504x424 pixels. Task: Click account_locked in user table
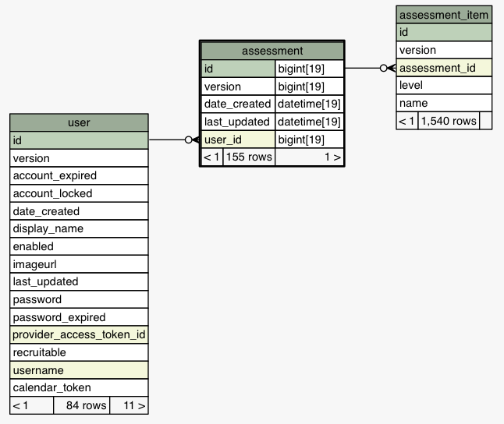[79, 193]
